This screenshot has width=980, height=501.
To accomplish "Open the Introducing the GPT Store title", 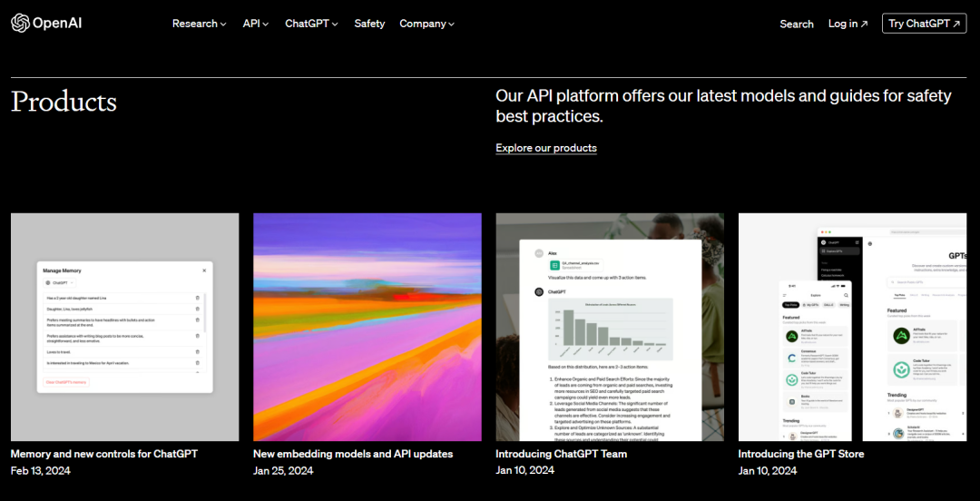I will [x=800, y=454].
